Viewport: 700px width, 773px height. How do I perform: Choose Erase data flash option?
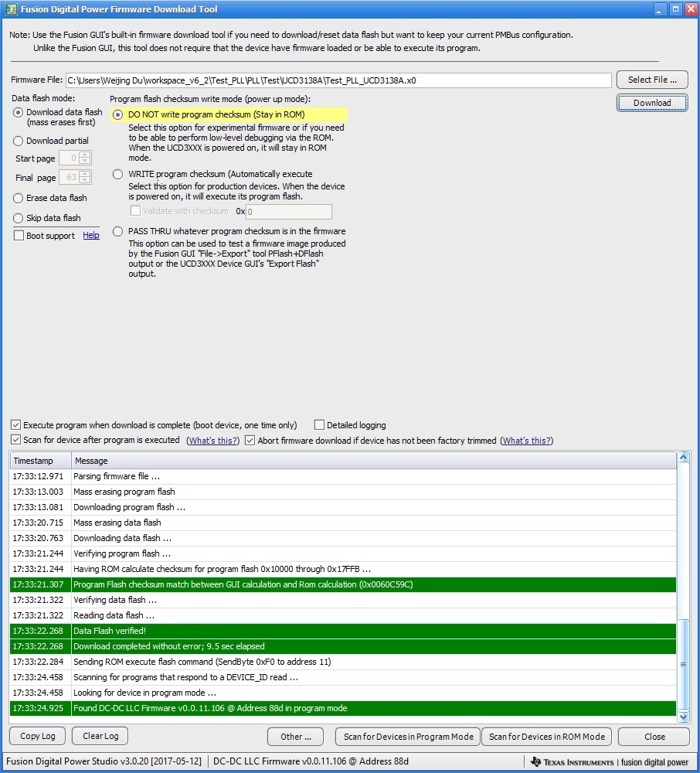click(x=19, y=198)
